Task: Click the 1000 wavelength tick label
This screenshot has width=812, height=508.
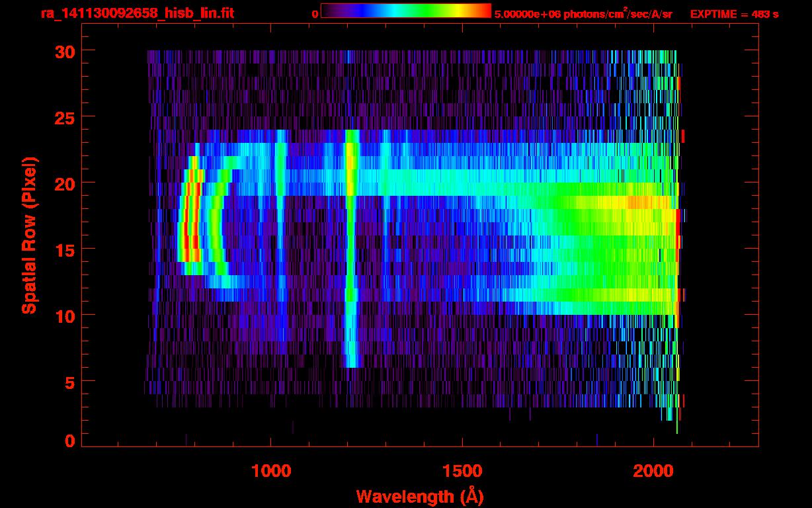Action: 271,471
